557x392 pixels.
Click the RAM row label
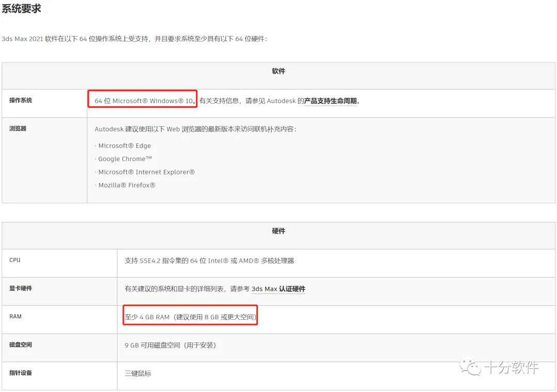coord(15,316)
